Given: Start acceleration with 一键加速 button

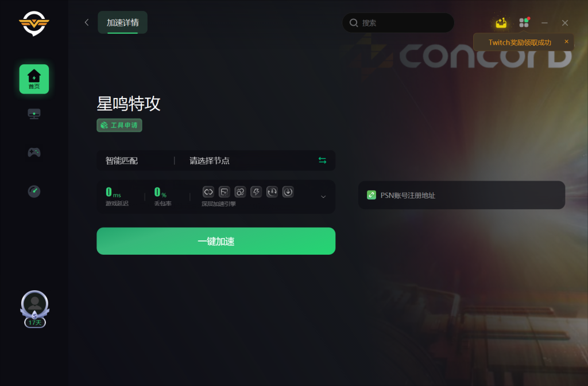Looking at the screenshot, I should (x=216, y=241).
